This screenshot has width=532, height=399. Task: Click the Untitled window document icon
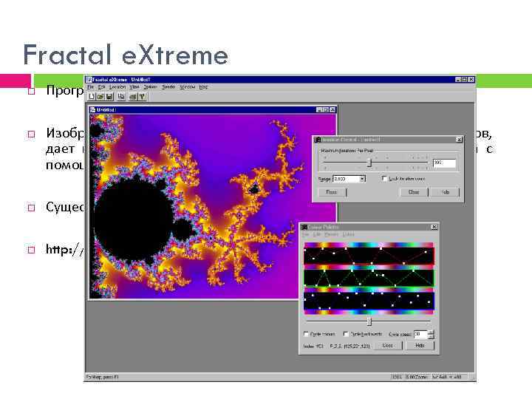pyautogui.click(x=92, y=109)
